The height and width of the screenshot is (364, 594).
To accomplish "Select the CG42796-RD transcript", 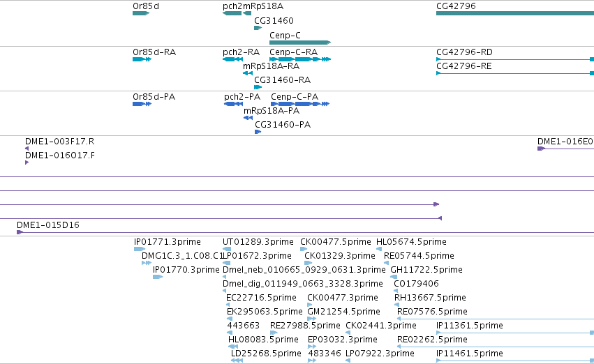I will [x=515, y=59].
